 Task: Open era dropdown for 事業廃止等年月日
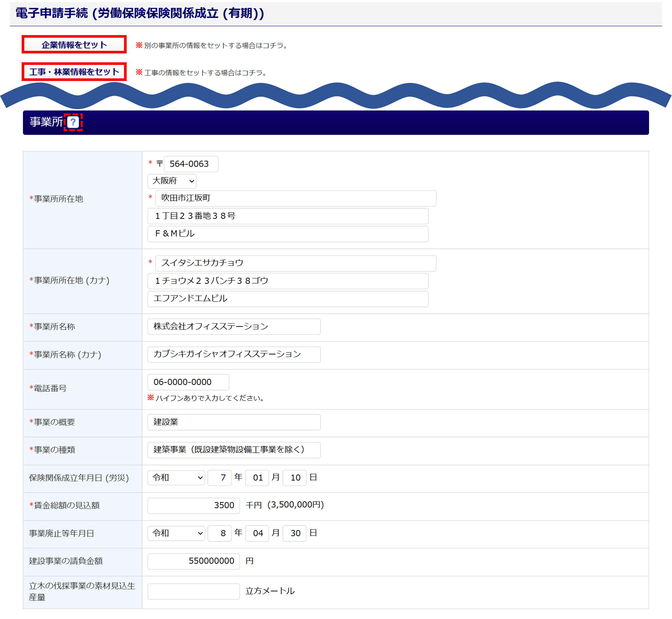[x=176, y=533]
